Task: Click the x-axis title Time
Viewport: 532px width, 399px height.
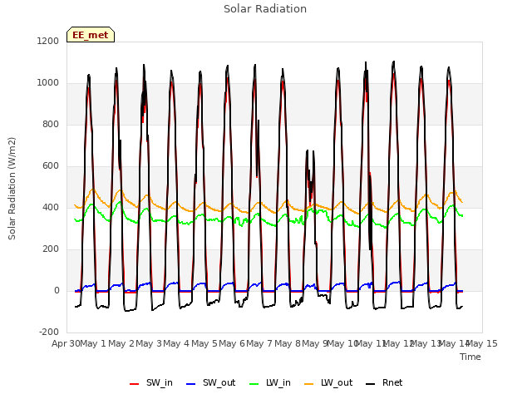Action: pyautogui.click(x=470, y=357)
